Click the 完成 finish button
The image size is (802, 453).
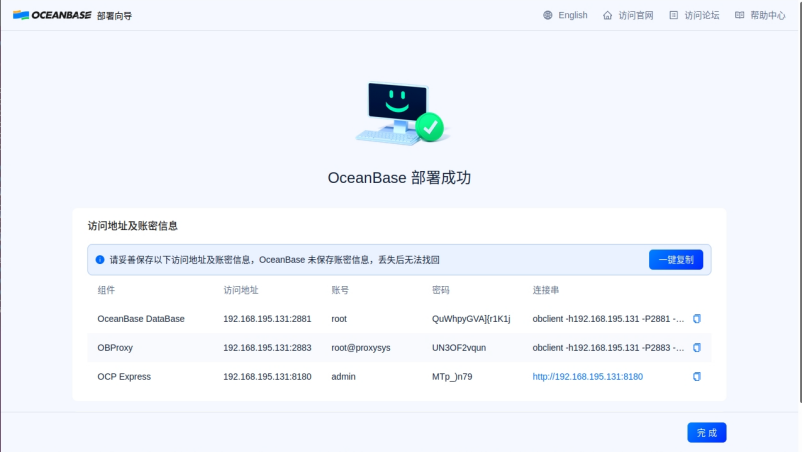[706, 433]
